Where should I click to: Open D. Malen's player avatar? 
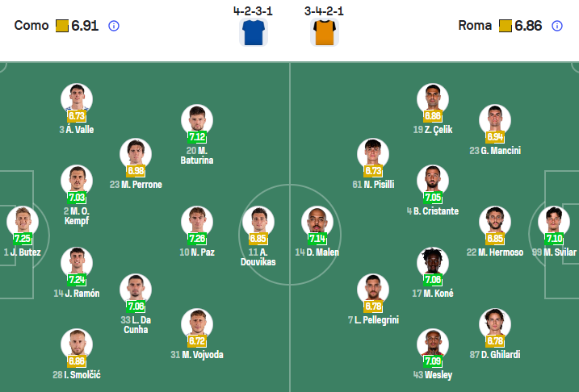point(317,221)
